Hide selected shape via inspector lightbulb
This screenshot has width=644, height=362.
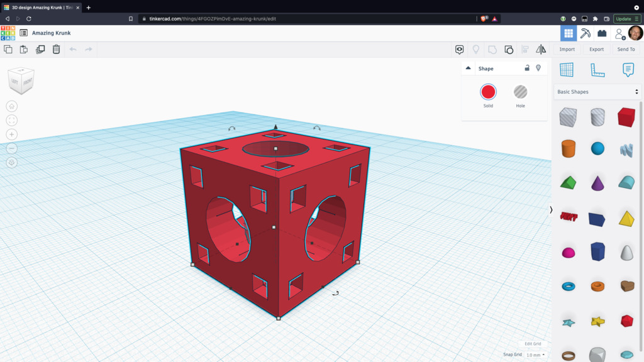[538, 68]
